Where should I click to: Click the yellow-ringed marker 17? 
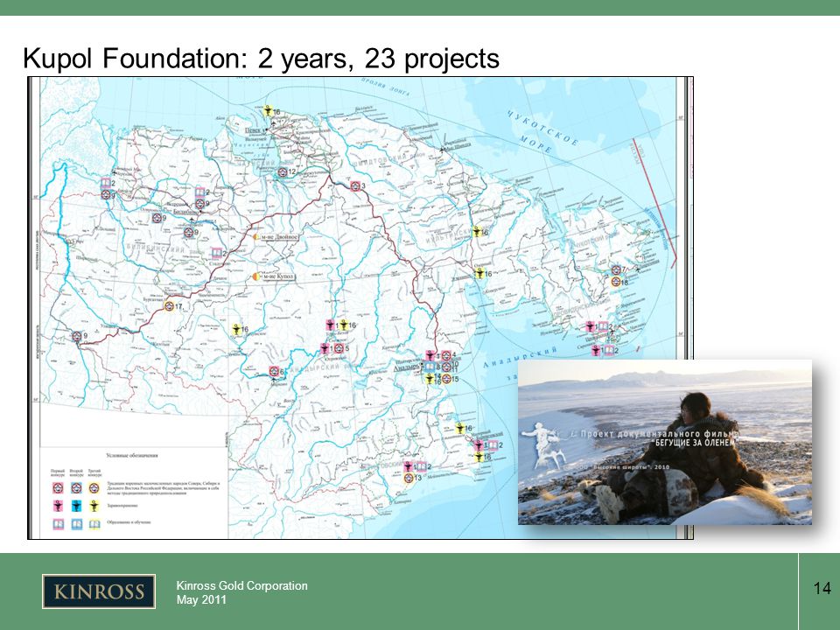(169, 306)
